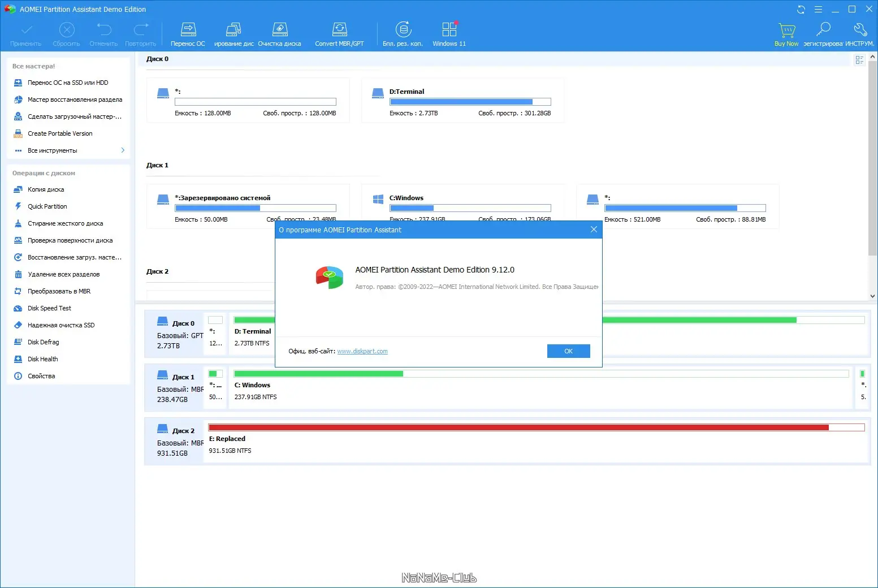Click the red E: Replaced partition bar
Viewport: 878px width, 588px height.
(x=537, y=427)
